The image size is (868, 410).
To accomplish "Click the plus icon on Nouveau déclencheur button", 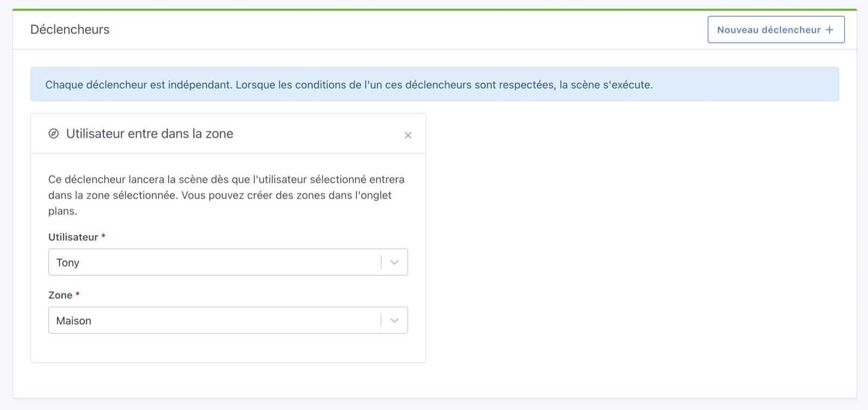I will (x=829, y=30).
